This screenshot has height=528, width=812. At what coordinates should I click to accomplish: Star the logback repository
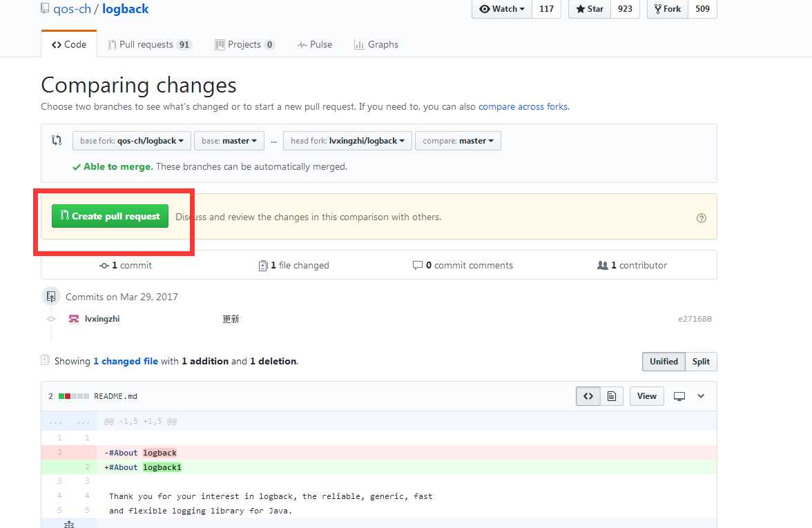coord(590,9)
